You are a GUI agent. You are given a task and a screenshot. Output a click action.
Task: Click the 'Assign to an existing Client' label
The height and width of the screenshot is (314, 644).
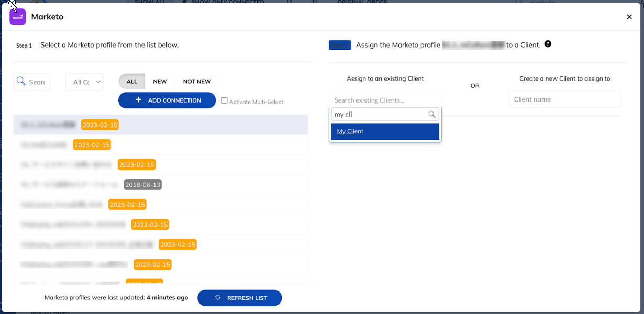point(385,78)
